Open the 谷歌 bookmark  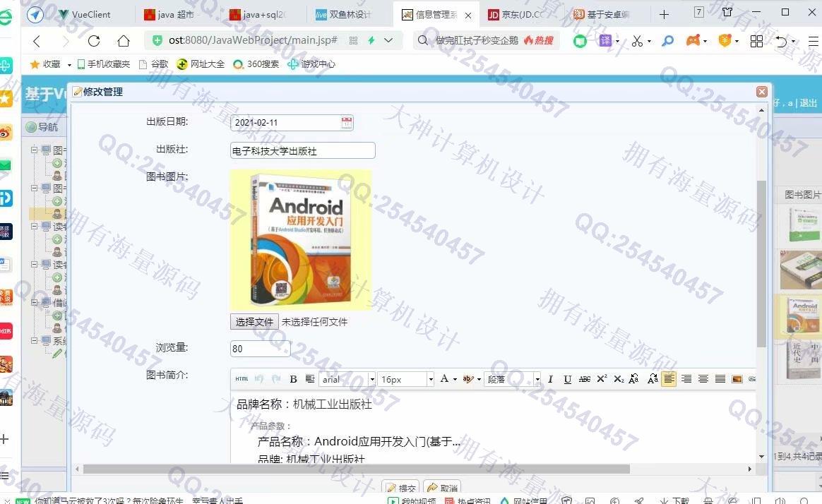tap(154, 64)
